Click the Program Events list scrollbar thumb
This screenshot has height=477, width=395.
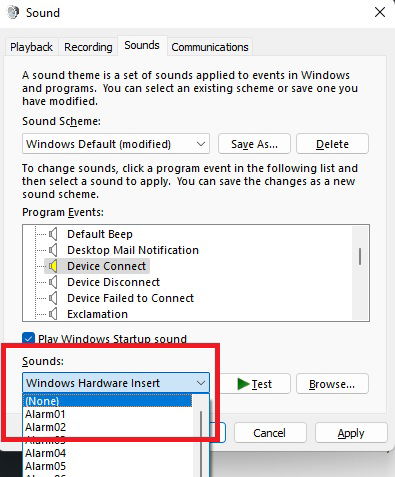(x=360, y=256)
